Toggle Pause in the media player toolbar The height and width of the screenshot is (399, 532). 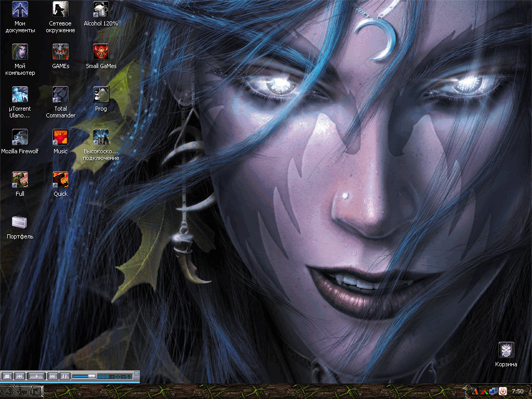point(65,376)
